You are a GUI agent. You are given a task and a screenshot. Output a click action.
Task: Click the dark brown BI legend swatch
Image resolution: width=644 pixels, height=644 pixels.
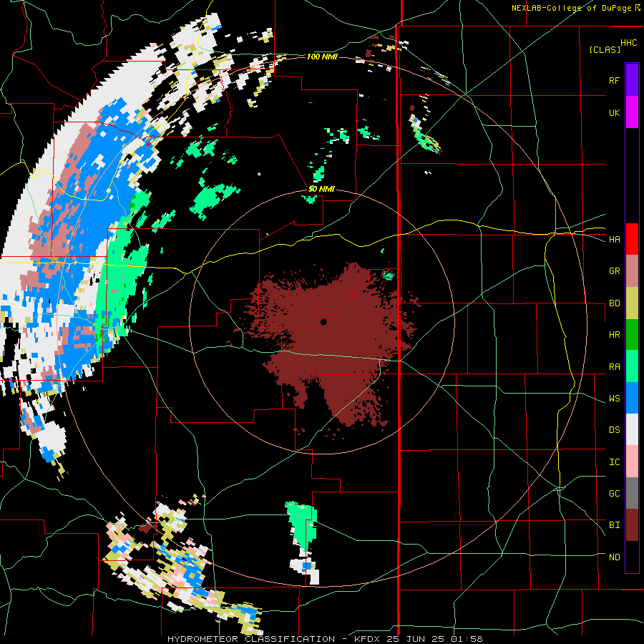pyautogui.click(x=632, y=525)
